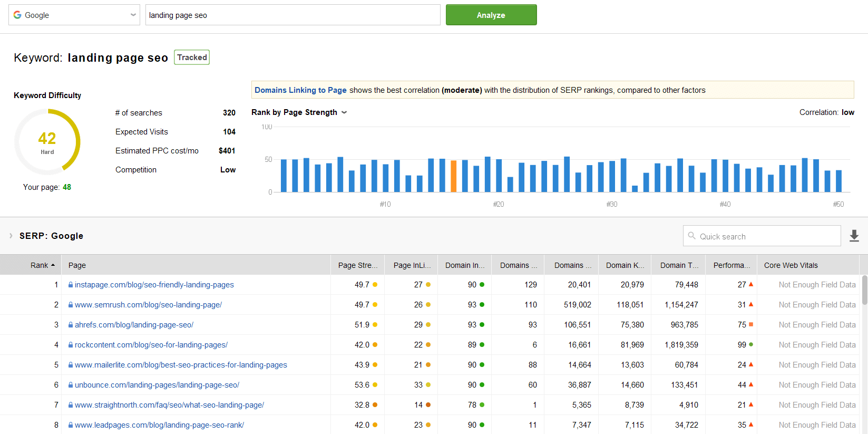This screenshot has width=868, height=434.
Task: Click the magnifier icon in Quick search
Action: tap(691, 236)
